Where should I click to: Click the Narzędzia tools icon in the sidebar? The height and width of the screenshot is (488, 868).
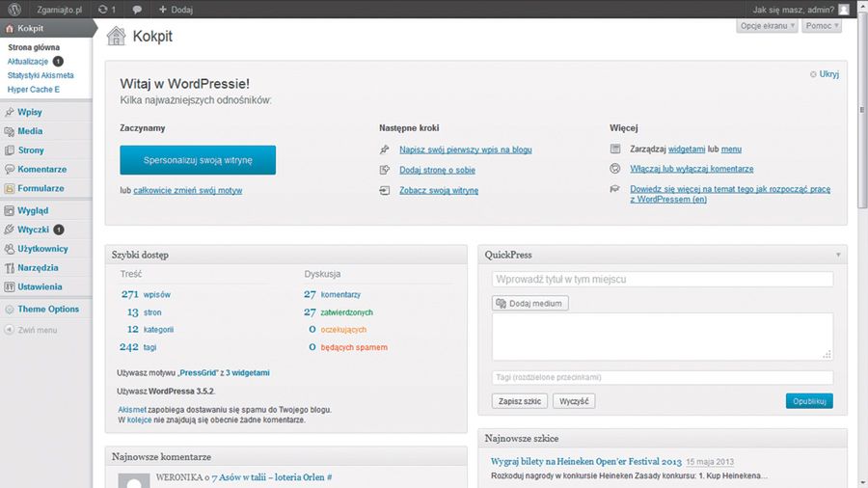[10, 268]
